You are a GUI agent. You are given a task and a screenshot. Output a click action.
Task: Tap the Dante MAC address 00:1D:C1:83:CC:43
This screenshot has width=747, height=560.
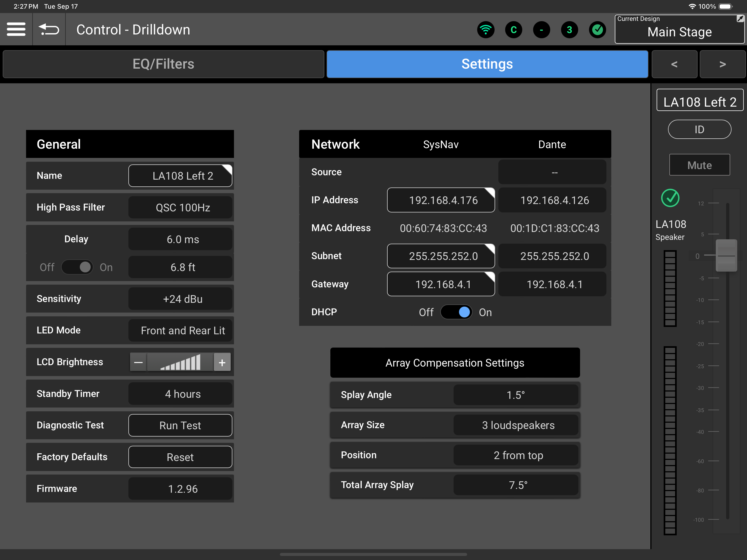click(x=555, y=228)
